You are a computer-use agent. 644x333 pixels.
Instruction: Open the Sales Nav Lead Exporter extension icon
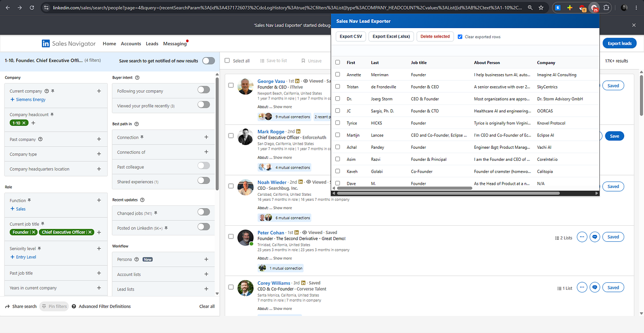594,8
